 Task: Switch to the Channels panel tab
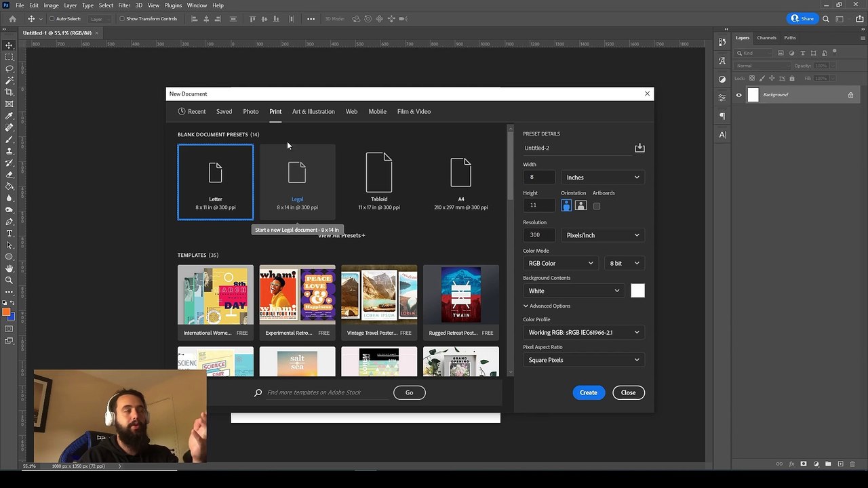click(766, 38)
